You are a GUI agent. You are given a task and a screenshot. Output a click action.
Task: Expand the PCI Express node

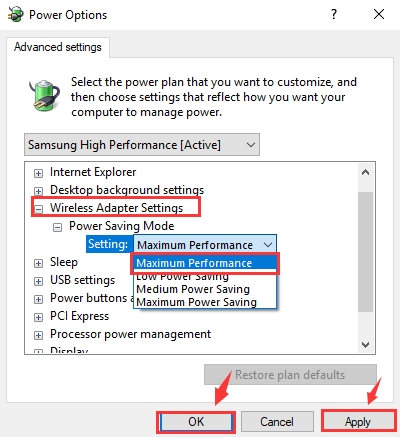(38, 317)
